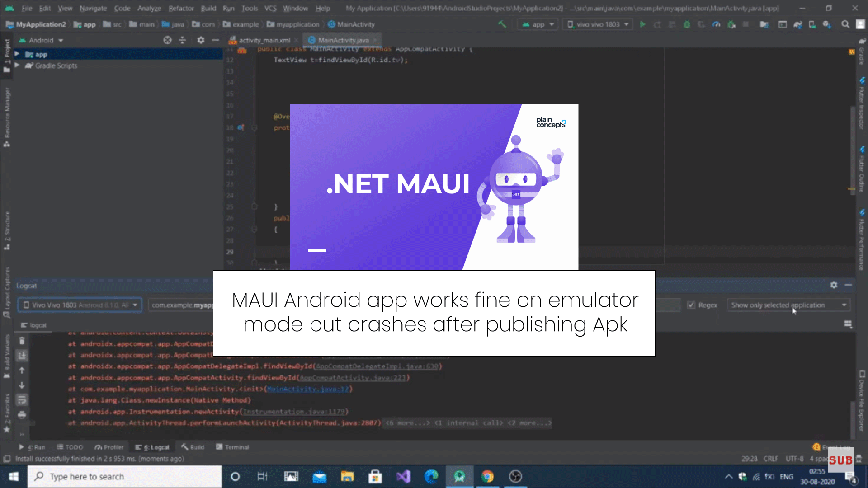Open the Refactor menu
The height and width of the screenshot is (488, 868).
[x=181, y=8]
